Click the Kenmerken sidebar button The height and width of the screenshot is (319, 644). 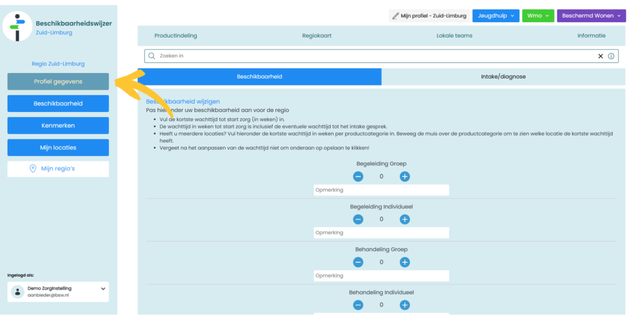click(58, 125)
